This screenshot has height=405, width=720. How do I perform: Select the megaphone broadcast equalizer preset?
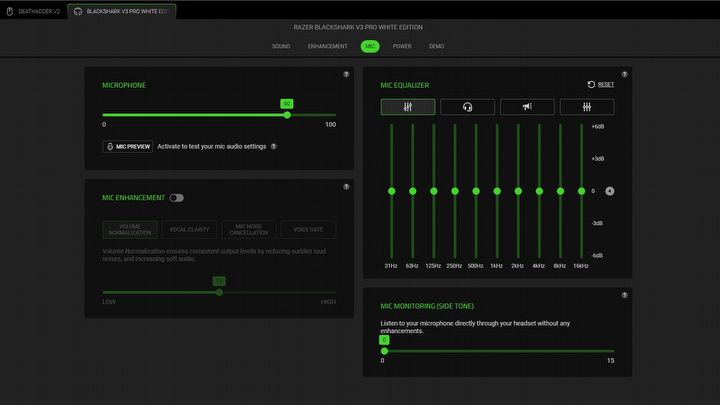527,107
